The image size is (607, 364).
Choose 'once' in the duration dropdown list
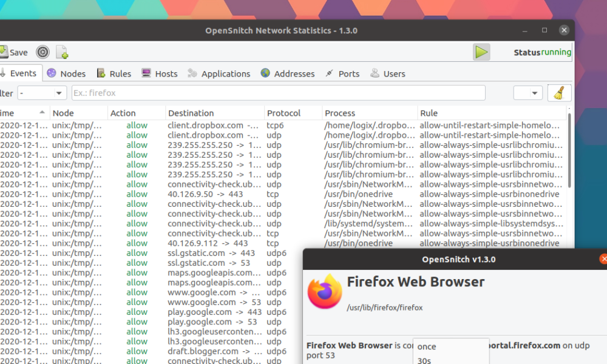point(451,346)
